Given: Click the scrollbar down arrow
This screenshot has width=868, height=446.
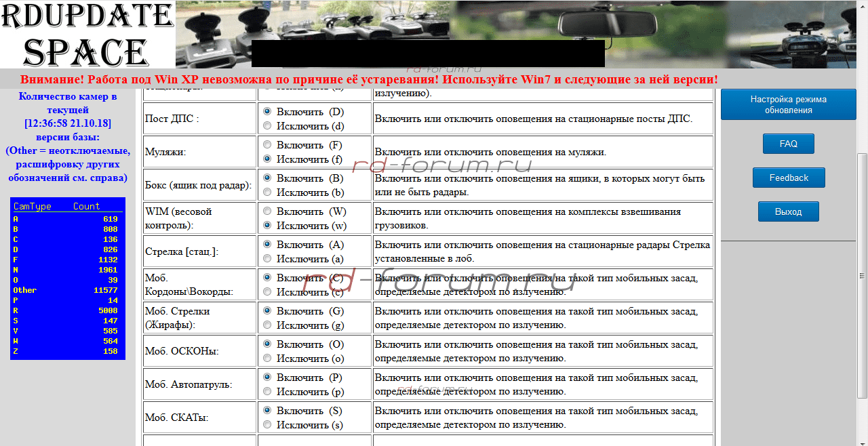Looking at the screenshot, I should click(x=862, y=440).
